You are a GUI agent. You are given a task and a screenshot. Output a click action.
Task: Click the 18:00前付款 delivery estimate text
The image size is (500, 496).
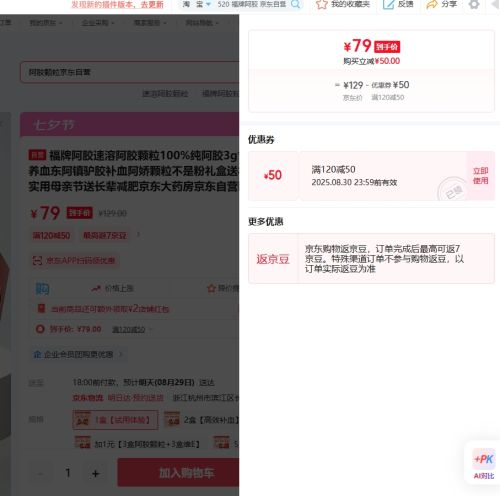click(143, 382)
